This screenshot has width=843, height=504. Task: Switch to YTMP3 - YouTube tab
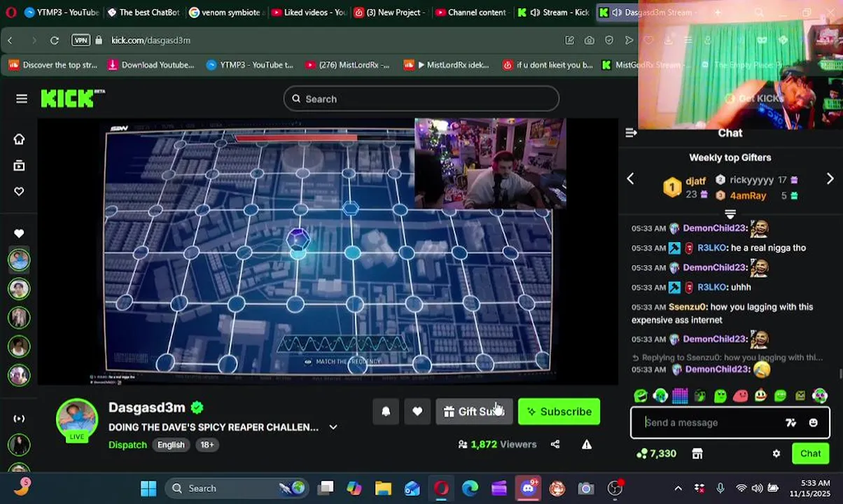tap(62, 12)
